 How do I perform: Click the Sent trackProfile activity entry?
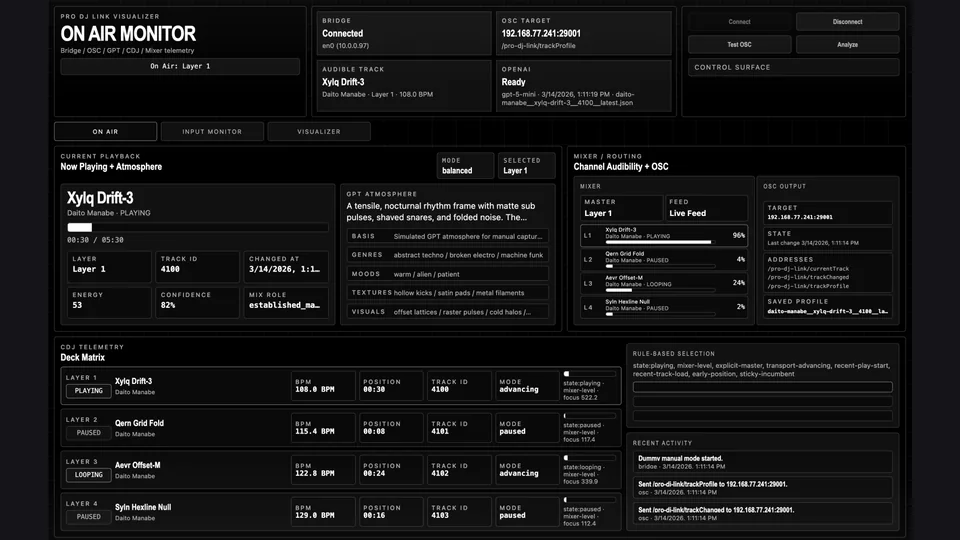762,488
